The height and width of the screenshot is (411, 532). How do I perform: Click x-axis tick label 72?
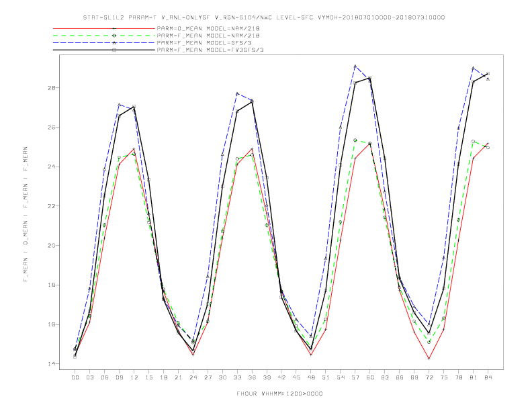429,377
